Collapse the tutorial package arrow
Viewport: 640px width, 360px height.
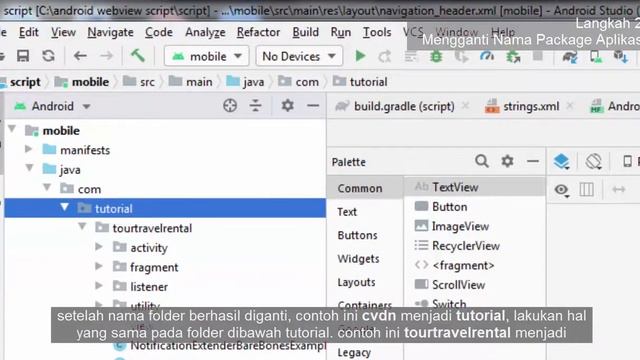pos(64,207)
